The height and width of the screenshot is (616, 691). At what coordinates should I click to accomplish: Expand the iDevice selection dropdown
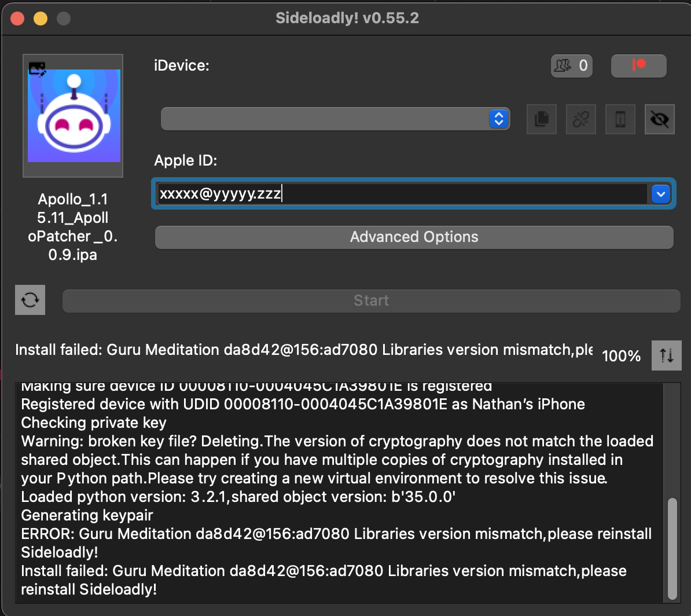pos(335,119)
